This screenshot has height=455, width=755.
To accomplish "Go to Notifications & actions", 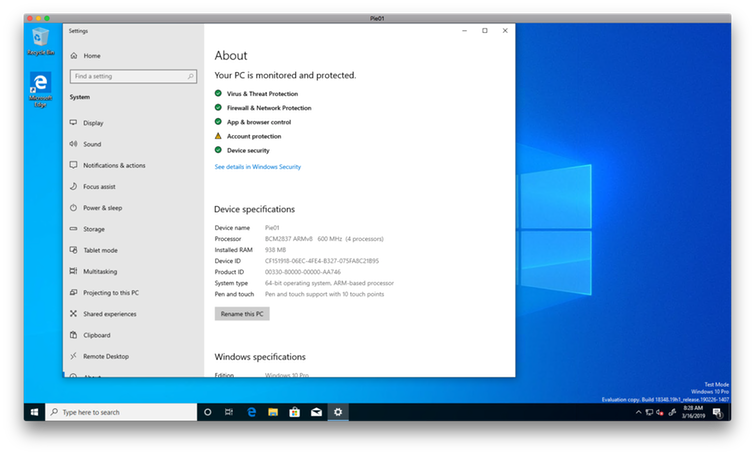I will click(x=114, y=165).
